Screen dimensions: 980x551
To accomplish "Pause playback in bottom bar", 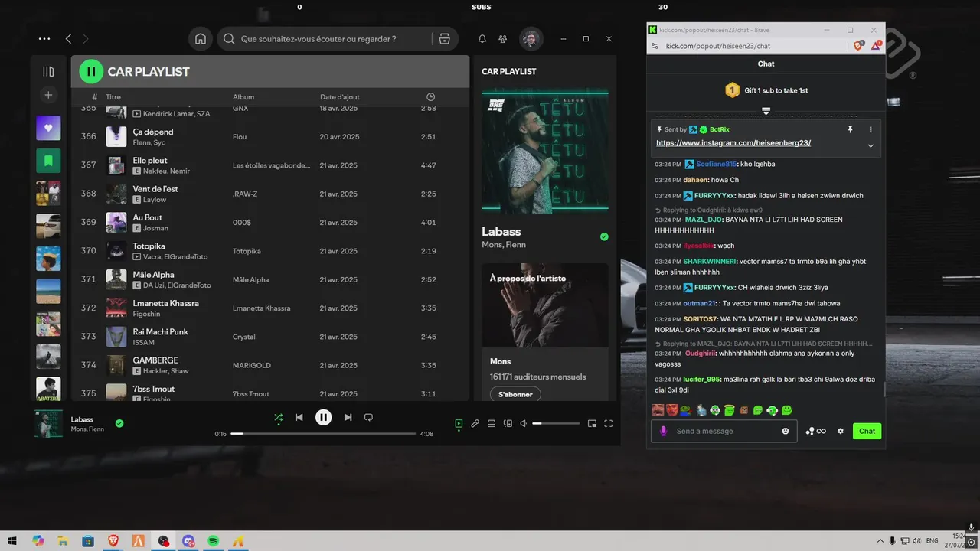I will [x=324, y=417].
